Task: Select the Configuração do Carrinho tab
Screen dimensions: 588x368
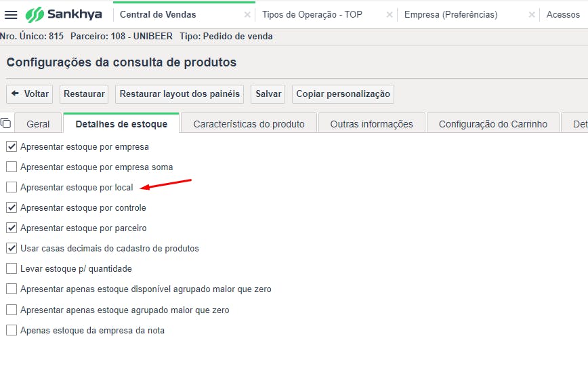Action: (492, 124)
